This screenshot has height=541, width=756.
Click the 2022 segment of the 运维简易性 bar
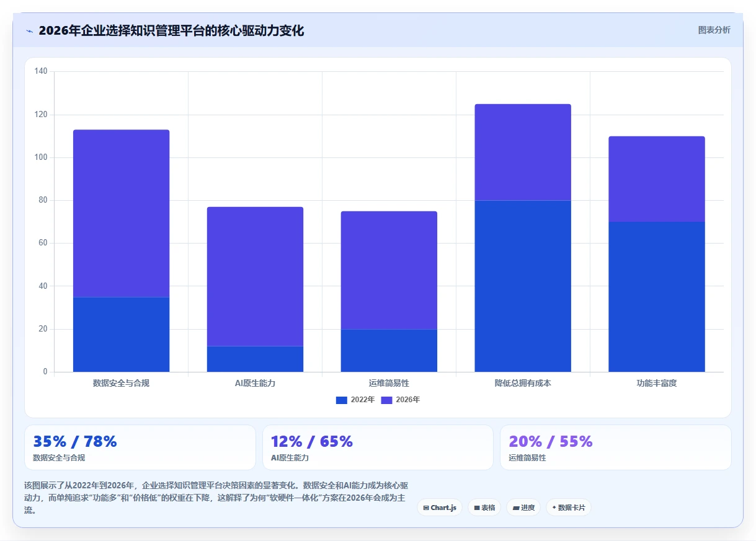pos(389,351)
